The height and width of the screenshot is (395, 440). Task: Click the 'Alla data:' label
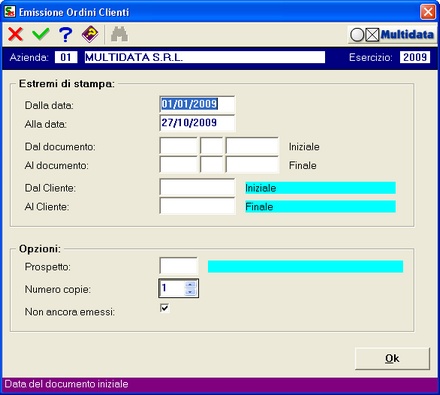coord(46,124)
